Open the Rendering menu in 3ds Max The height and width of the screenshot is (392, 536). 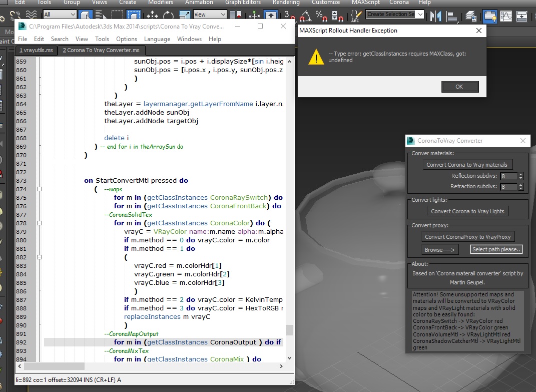tap(286, 3)
